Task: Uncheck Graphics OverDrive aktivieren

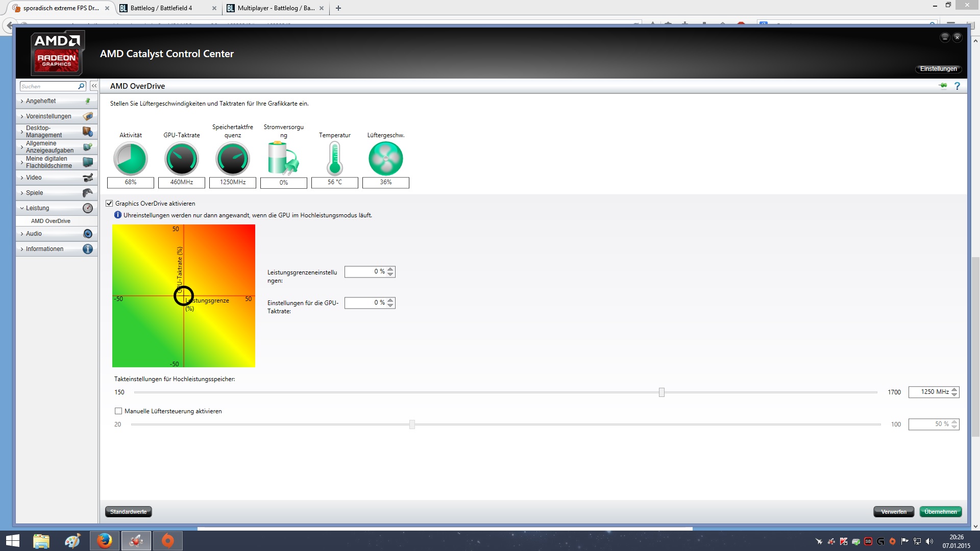Action: click(109, 203)
